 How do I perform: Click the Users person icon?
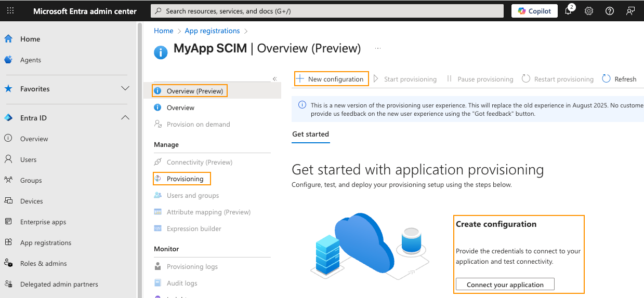tap(8, 159)
